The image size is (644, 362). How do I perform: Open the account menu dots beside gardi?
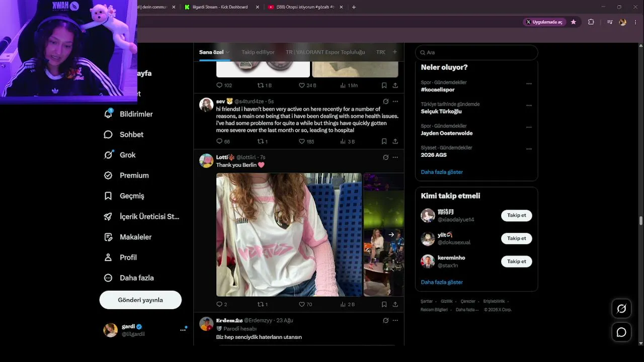tap(183, 330)
